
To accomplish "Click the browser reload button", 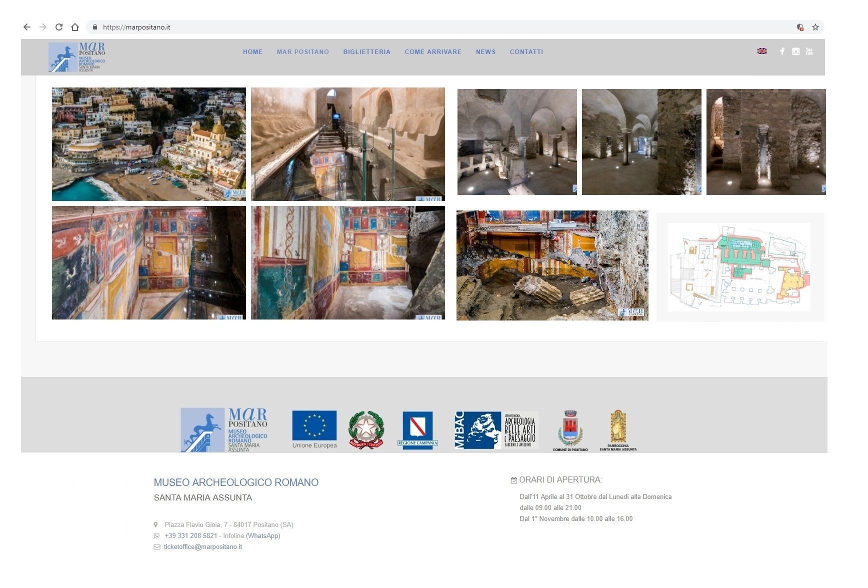I will point(59,27).
